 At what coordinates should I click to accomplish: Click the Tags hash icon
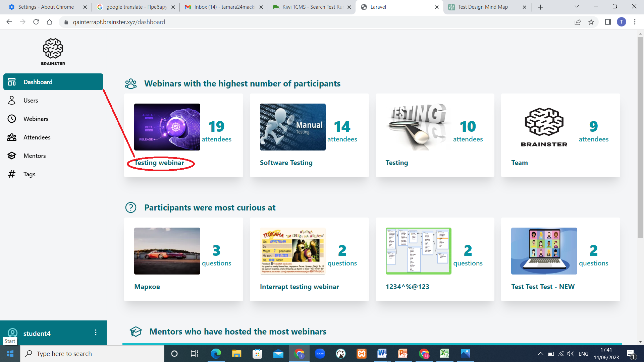coord(12,174)
